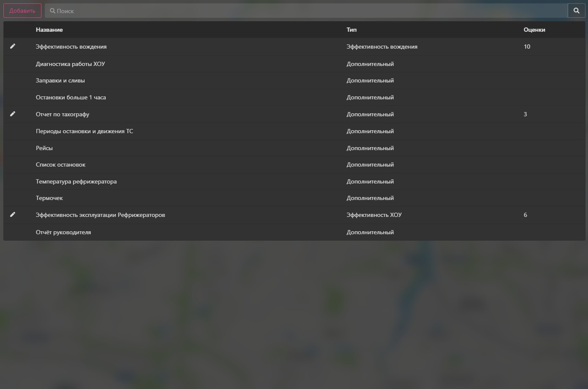
Task: Choose the Остановки больше 1 часа report
Action: 71,97
